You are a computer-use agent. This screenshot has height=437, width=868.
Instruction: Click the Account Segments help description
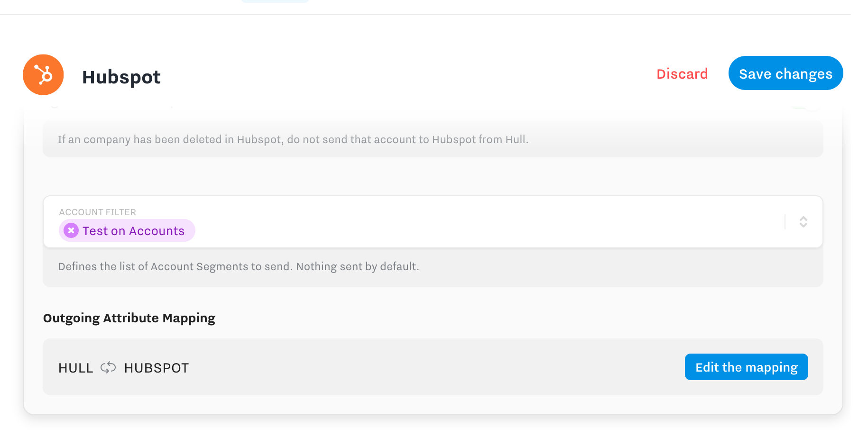tap(239, 266)
